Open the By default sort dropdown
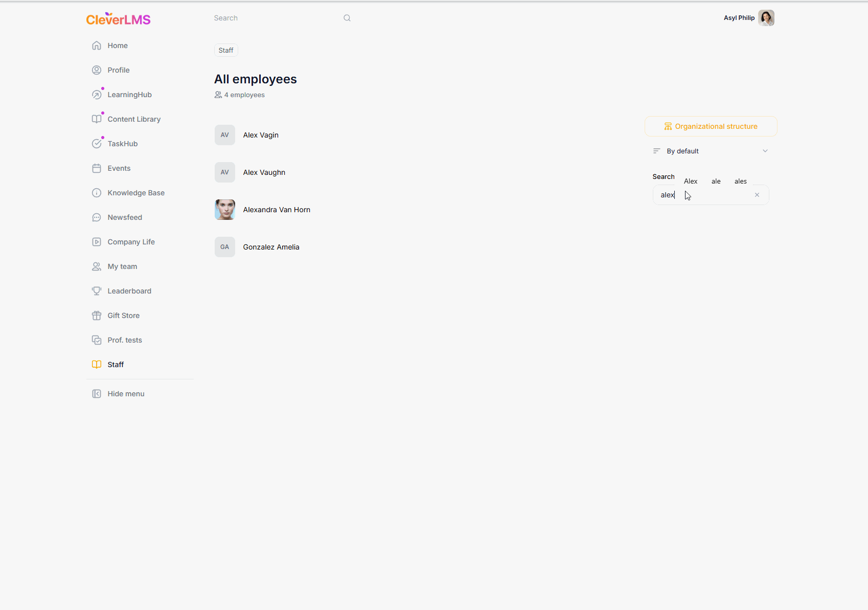The height and width of the screenshot is (610, 868). tap(711, 151)
